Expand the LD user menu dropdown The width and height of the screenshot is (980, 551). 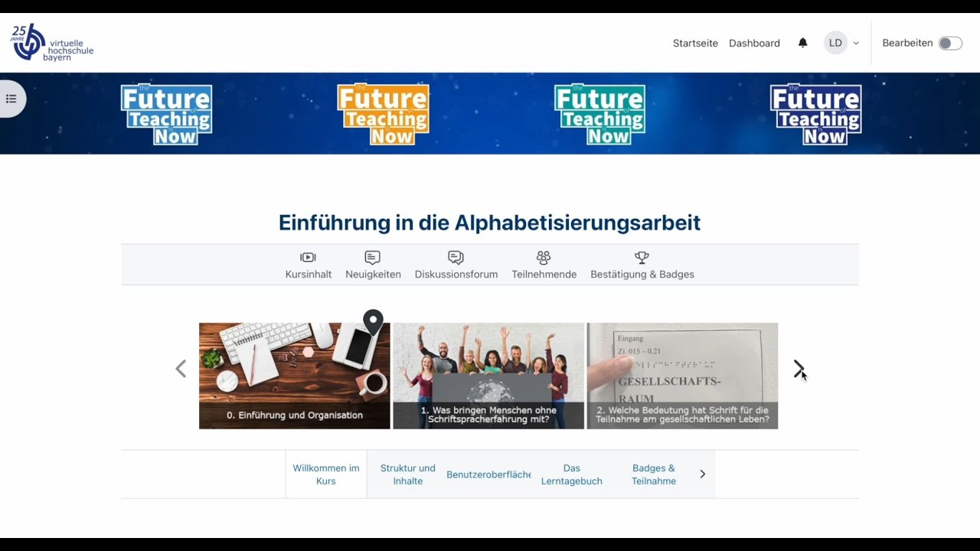pos(841,43)
